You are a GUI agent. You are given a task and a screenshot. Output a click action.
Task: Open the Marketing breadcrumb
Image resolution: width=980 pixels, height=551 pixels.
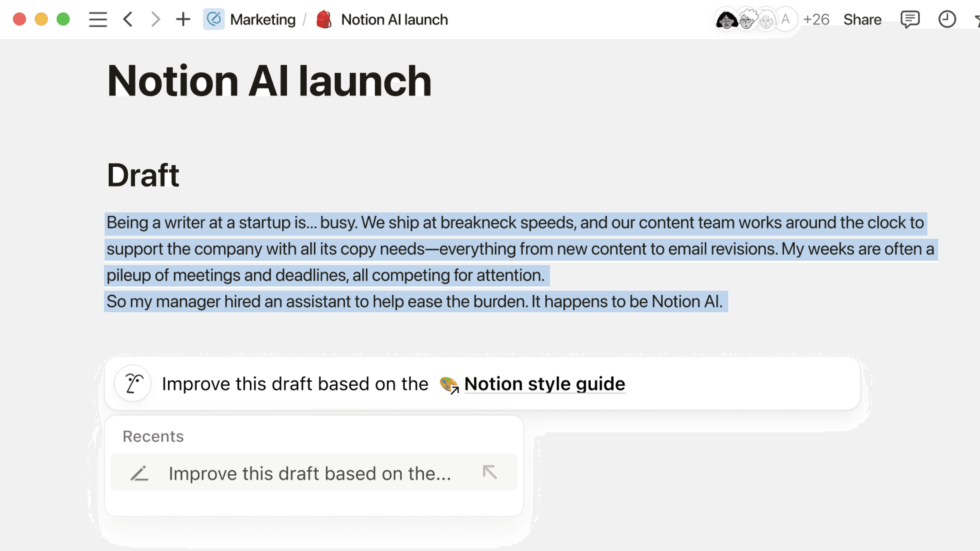tap(263, 19)
